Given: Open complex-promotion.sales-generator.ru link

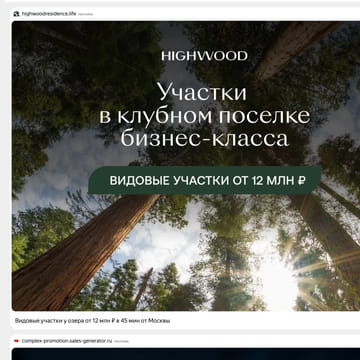Looking at the screenshot, I should 67,341.
